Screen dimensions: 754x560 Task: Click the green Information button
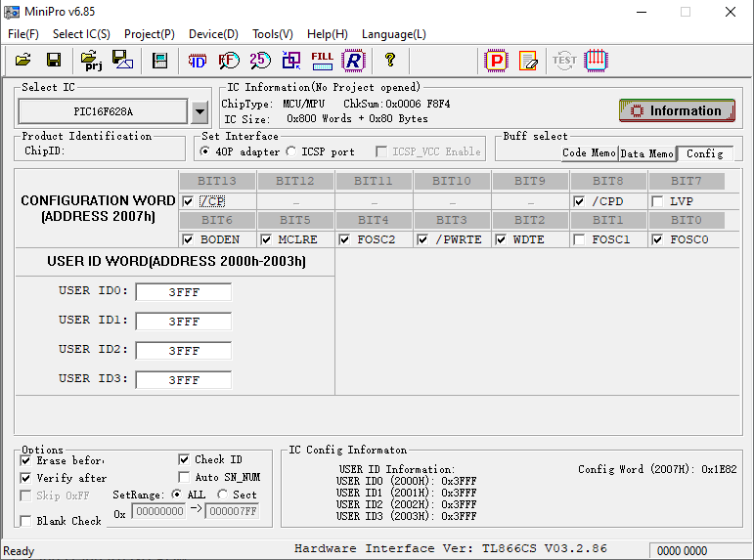point(677,110)
